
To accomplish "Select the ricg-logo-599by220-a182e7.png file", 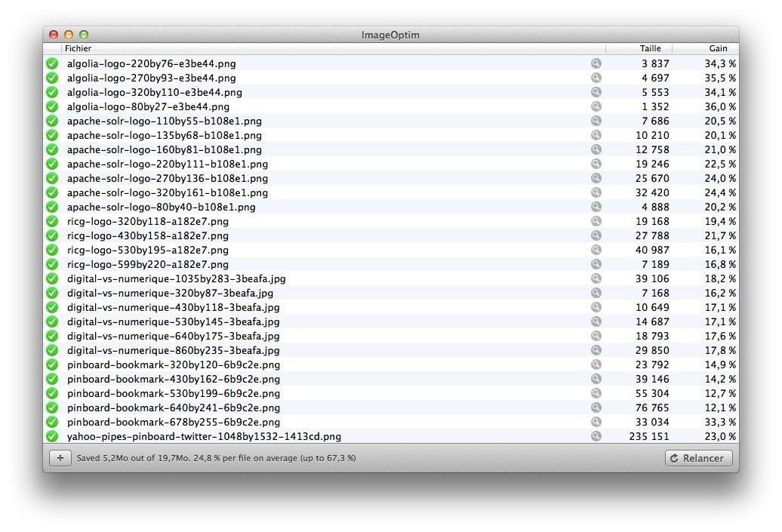I will 148,264.
